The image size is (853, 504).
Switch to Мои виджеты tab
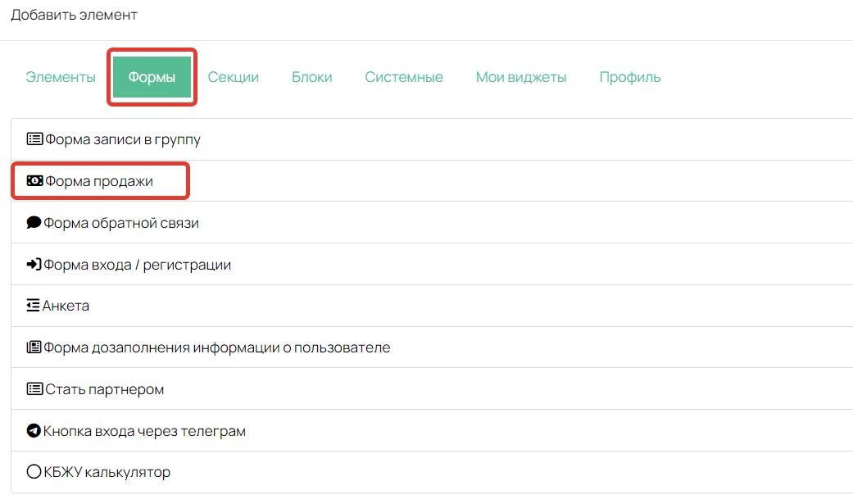[x=521, y=77]
